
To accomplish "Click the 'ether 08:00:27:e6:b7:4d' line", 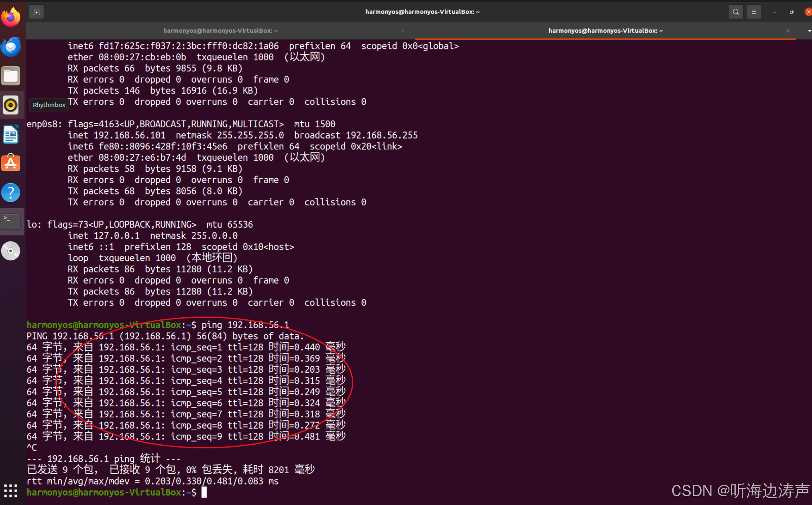I will tap(196, 157).
